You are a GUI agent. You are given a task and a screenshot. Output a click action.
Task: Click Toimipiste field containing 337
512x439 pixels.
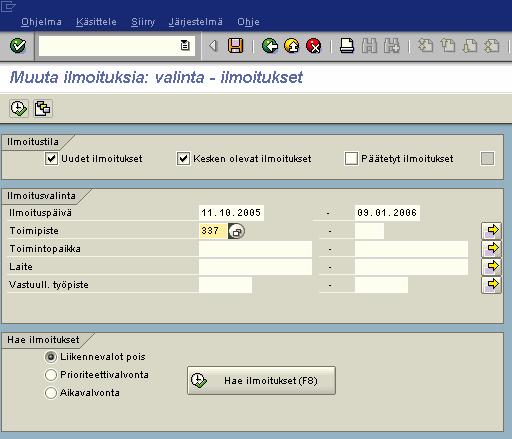(213, 231)
